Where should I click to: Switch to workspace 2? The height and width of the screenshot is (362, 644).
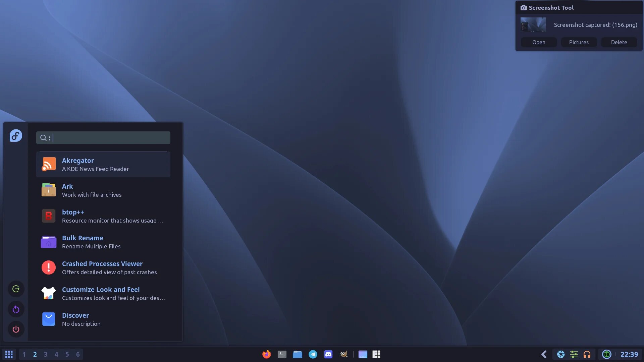(35, 354)
